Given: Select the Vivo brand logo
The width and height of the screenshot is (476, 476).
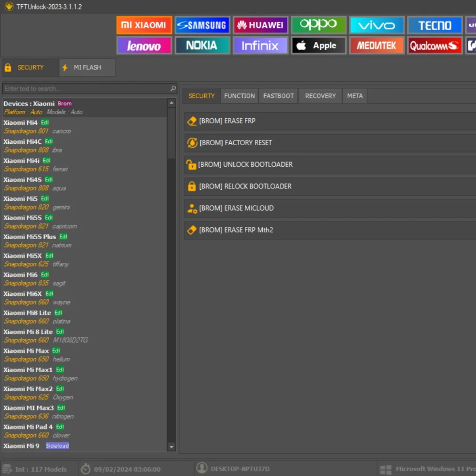Looking at the screenshot, I should coord(377,25).
